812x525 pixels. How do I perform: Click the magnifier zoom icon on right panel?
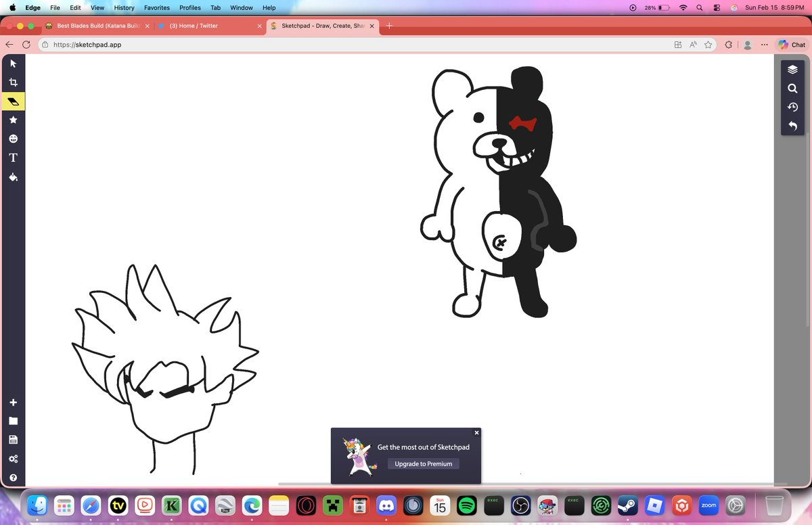(792, 89)
